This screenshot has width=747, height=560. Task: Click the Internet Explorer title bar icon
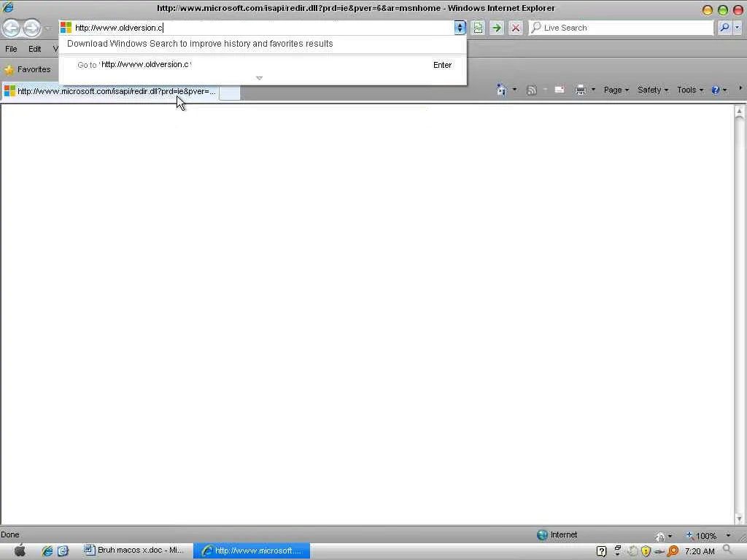(x=8, y=7)
